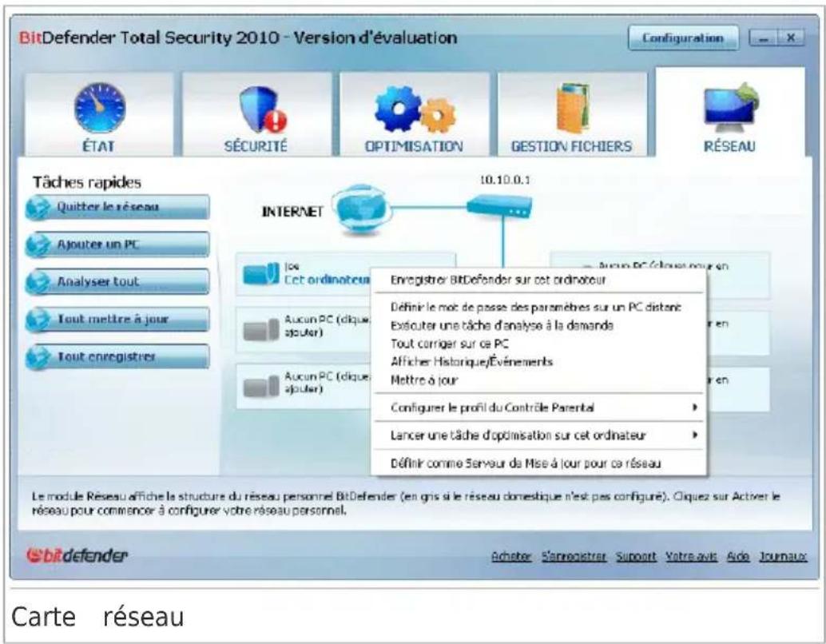Open the S'enregistrer link
Viewport: 826px width, 644px height.
pyautogui.click(x=574, y=557)
